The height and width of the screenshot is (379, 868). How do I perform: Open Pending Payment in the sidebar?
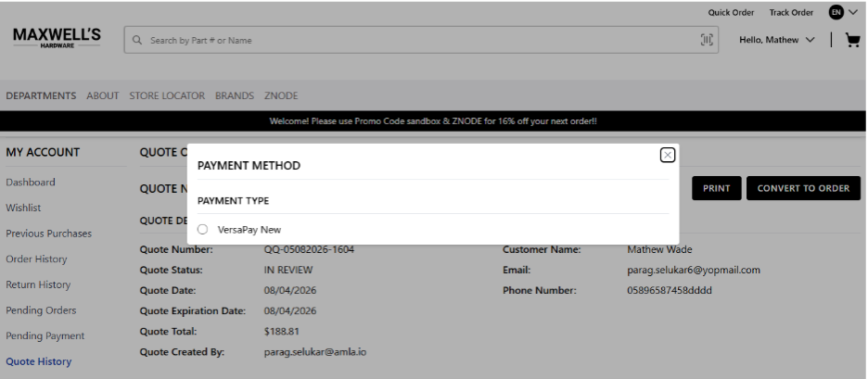45,335
